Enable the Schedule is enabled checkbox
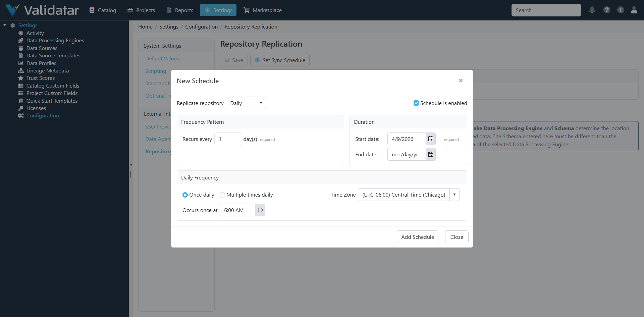Image resolution: width=644 pixels, height=317 pixels. [416, 103]
